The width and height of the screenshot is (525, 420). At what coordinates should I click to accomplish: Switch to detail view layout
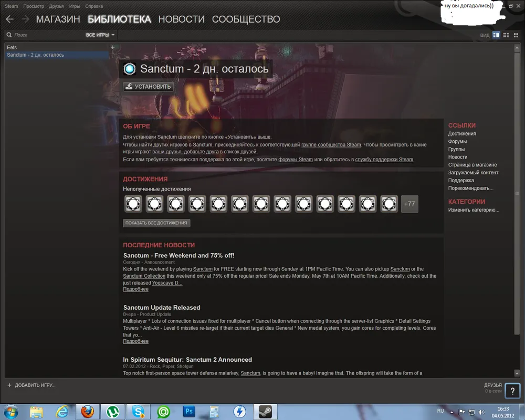[496, 35]
